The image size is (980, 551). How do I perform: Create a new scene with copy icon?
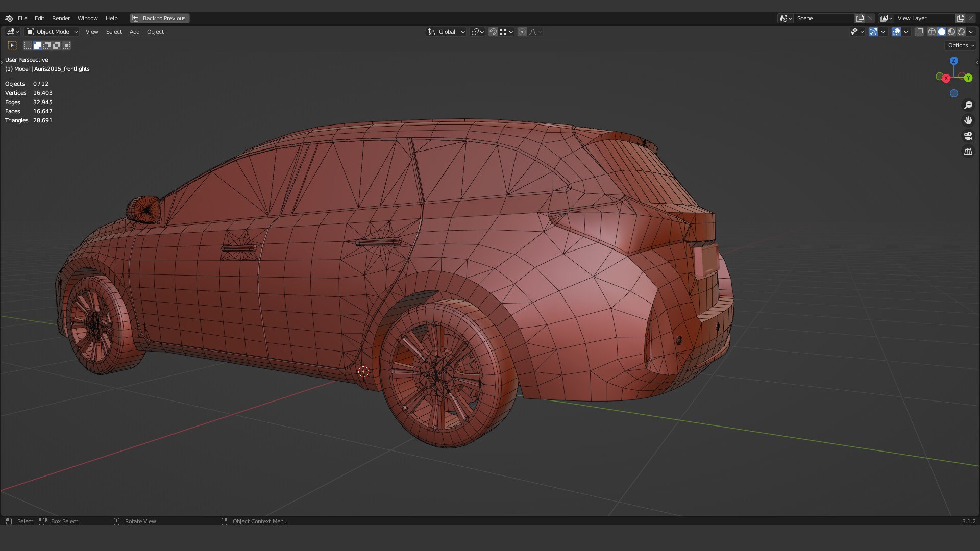click(x=860, y=18)
